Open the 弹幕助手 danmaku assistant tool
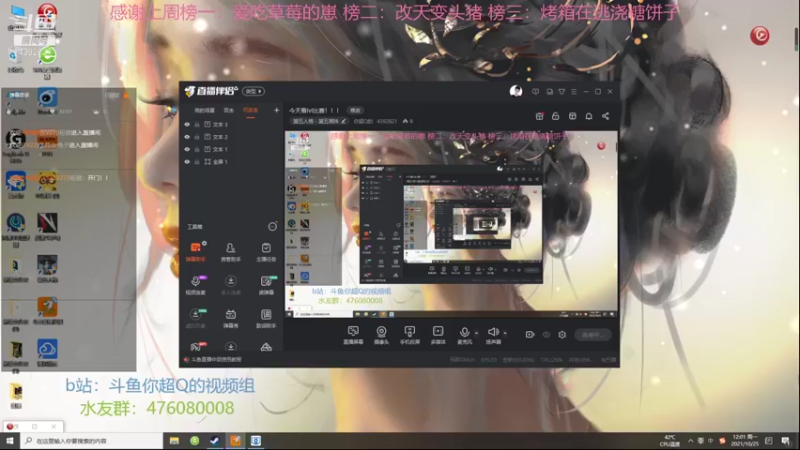Screen dimensions: 800x450 coord(195,252)
